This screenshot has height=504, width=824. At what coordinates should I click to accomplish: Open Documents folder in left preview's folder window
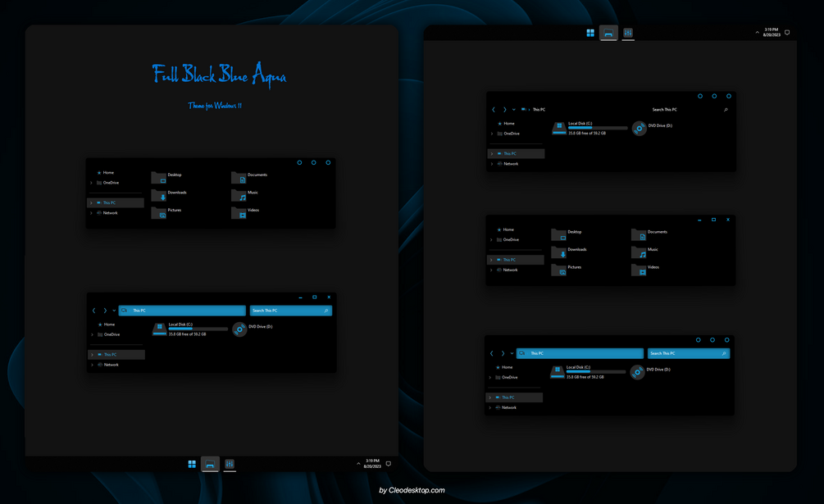pyautogui.click(x=249, y=178)
